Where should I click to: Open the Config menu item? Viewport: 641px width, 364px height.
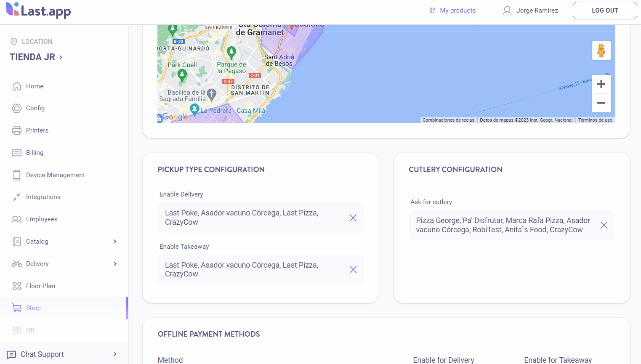click(17, 108)
